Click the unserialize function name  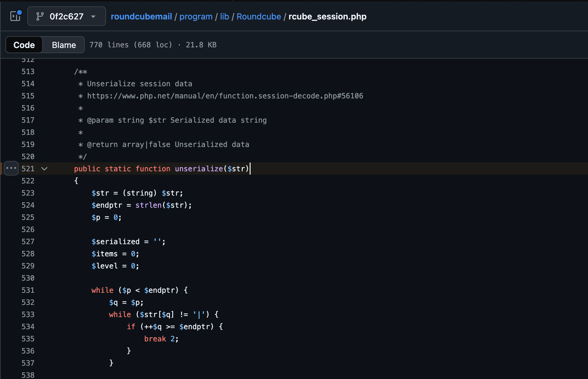(x=199, y=169)
